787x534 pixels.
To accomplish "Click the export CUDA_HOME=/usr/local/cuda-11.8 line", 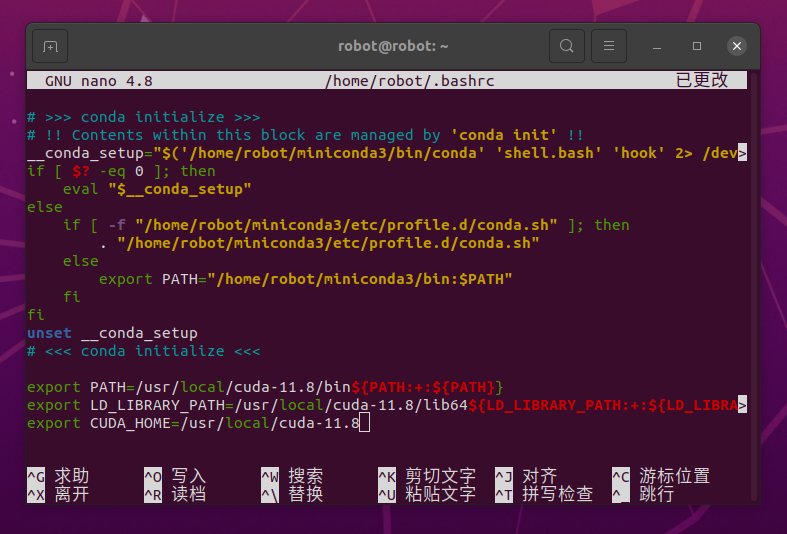I will 193,423.
